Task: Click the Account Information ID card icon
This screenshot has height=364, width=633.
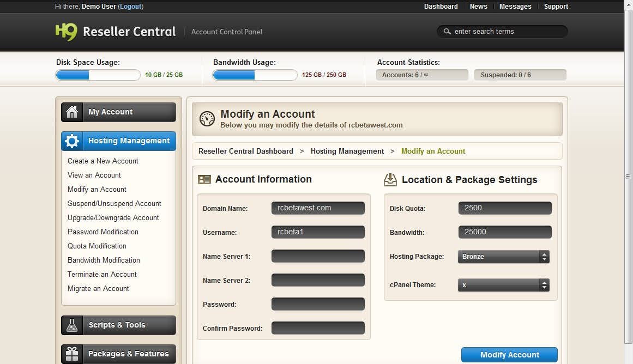Action: 204,179
